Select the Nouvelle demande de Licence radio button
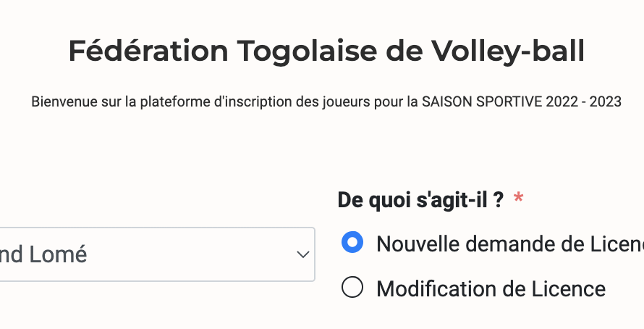Screen dimensions: 644x329 (352, 243)
